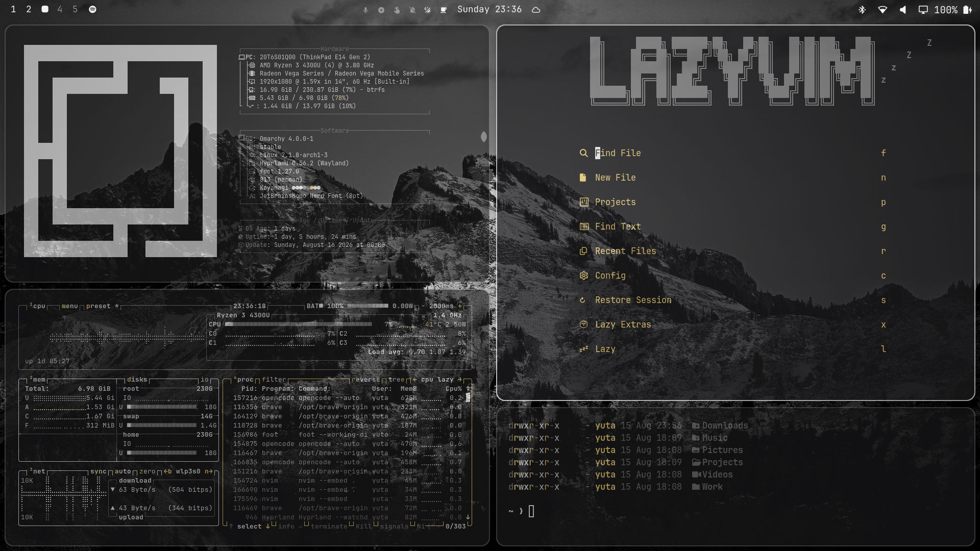Switch to workspace 5
This screenshot has height=551, width=980.
point(75,9)
